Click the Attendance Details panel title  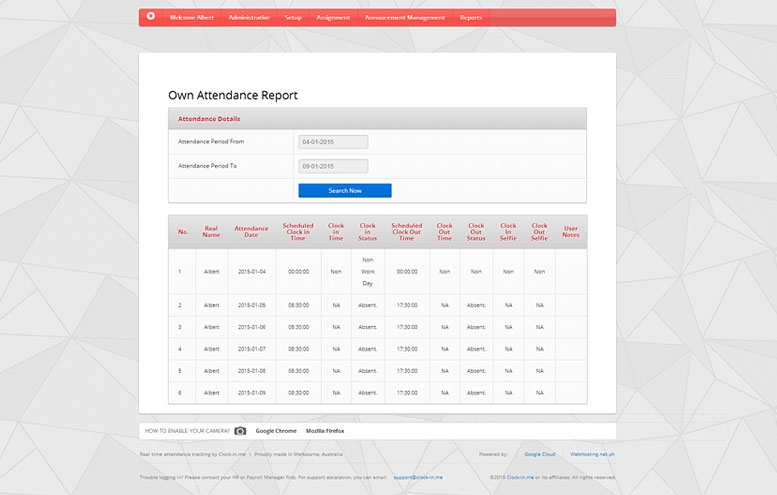point(209,119)
